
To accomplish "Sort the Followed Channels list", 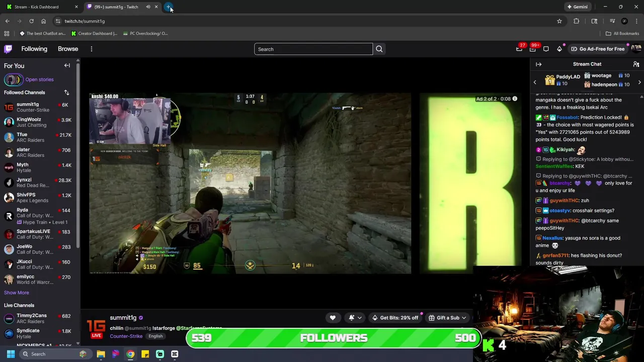I will click(66, 93).
